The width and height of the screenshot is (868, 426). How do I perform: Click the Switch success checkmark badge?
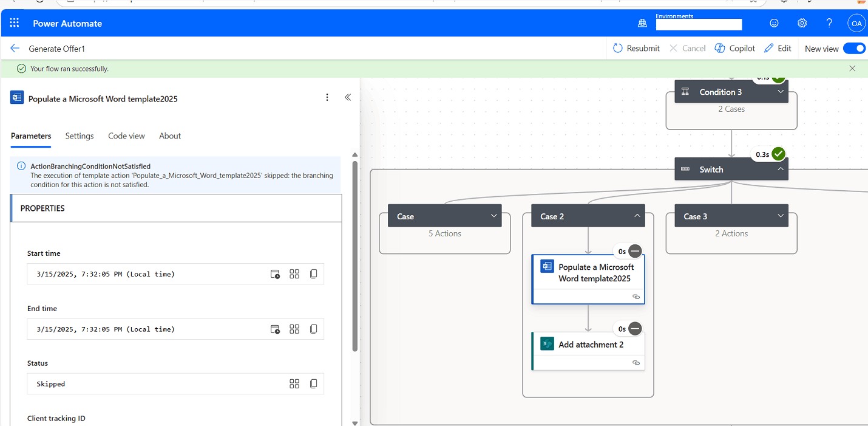[779, 154]
